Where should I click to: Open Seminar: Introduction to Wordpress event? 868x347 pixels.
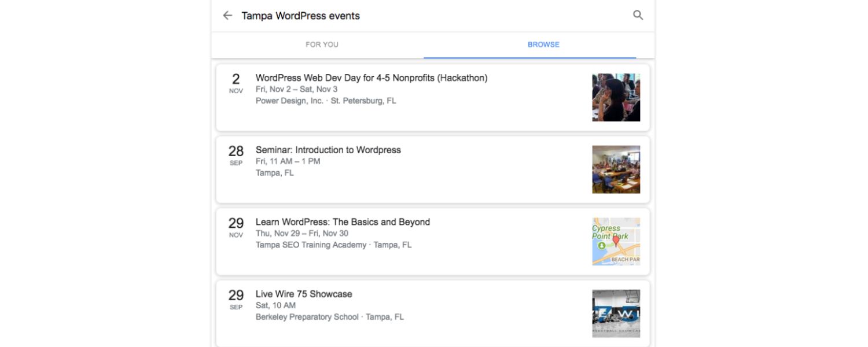coord(328,150)
